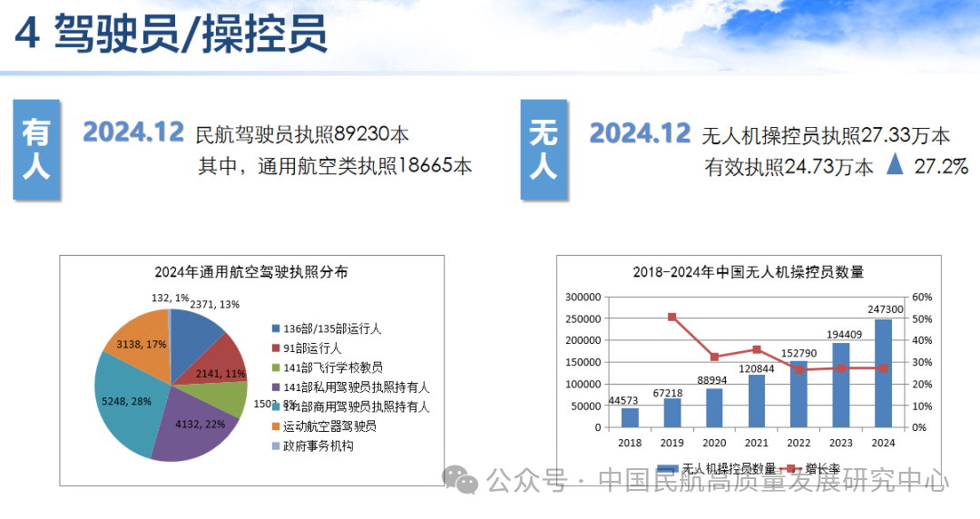Click the blue 无人 badge
Viewport: 980px width, 519px height.
(544, 150)
